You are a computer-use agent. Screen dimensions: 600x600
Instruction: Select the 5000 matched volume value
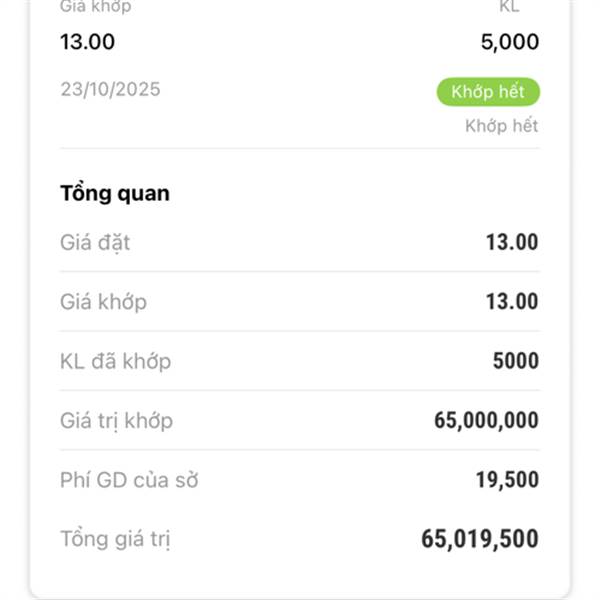coord(515,361)
